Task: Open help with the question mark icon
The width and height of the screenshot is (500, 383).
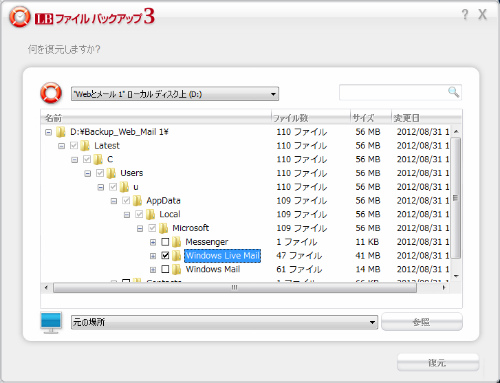Action: [465, 15]
